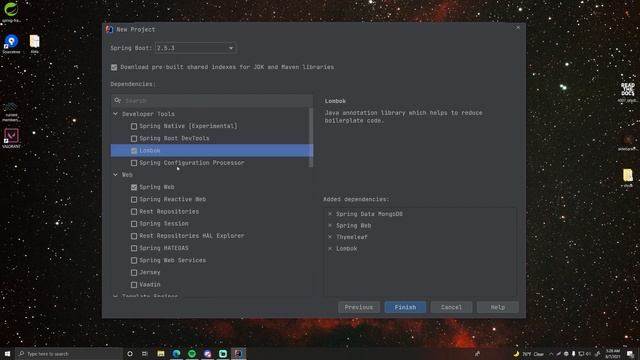This screenshot has height=360, width=640.
Task: Open the VALORANT desktop shortcut
Action: (11, 138)
